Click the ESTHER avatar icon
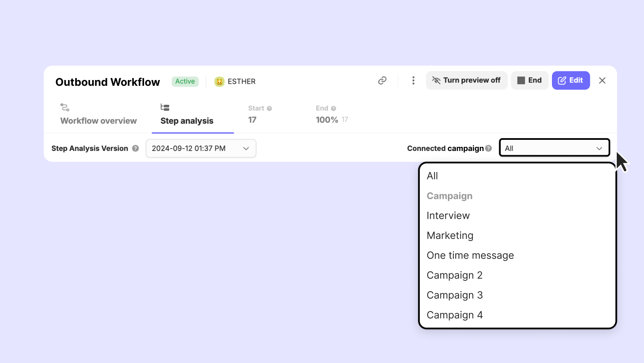The height and width of the screenshot is (363, 644). point(219,82)
